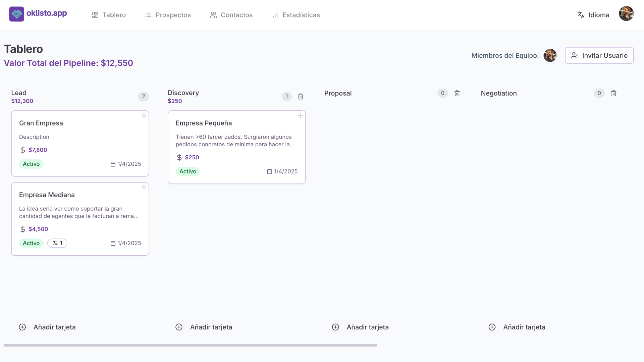Delete the Discovery column via trash icon
The height and width of the screenshot is (362, 644).
[301, 97]
